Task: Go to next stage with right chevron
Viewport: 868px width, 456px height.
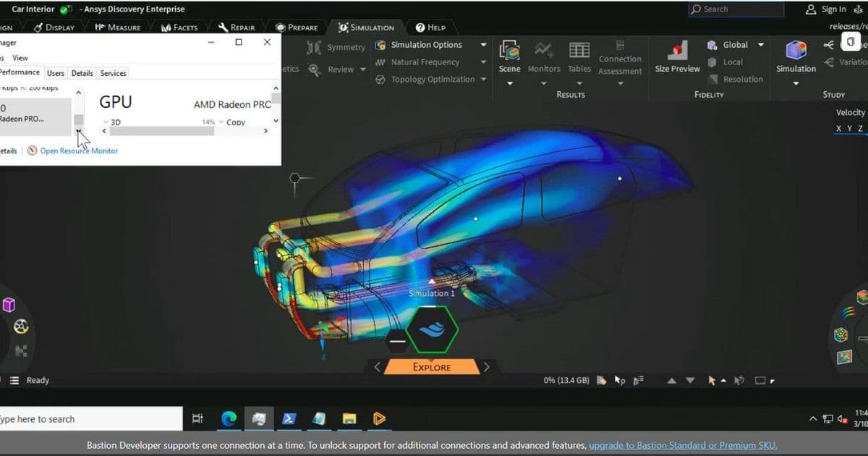Action: point(486,367)
